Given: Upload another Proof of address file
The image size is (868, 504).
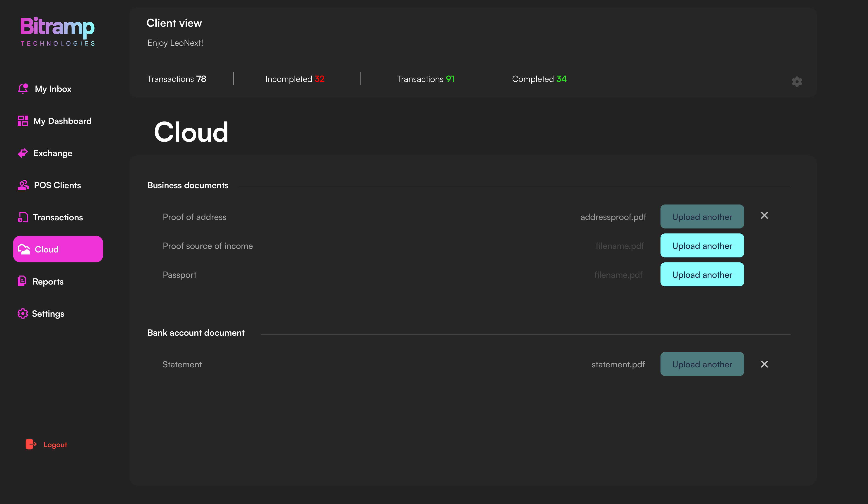Looking at the screenshot, I should (702, 216).
